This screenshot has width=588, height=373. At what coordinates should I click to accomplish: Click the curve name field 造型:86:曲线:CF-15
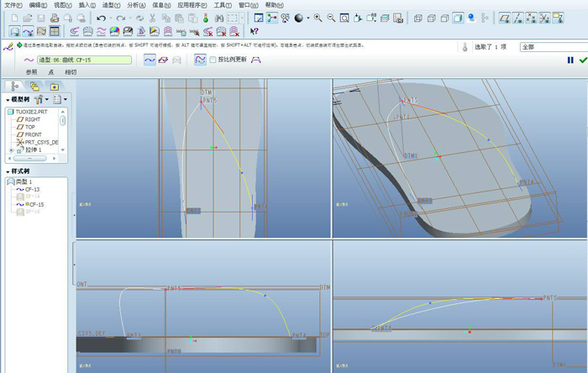coord(85,60)
